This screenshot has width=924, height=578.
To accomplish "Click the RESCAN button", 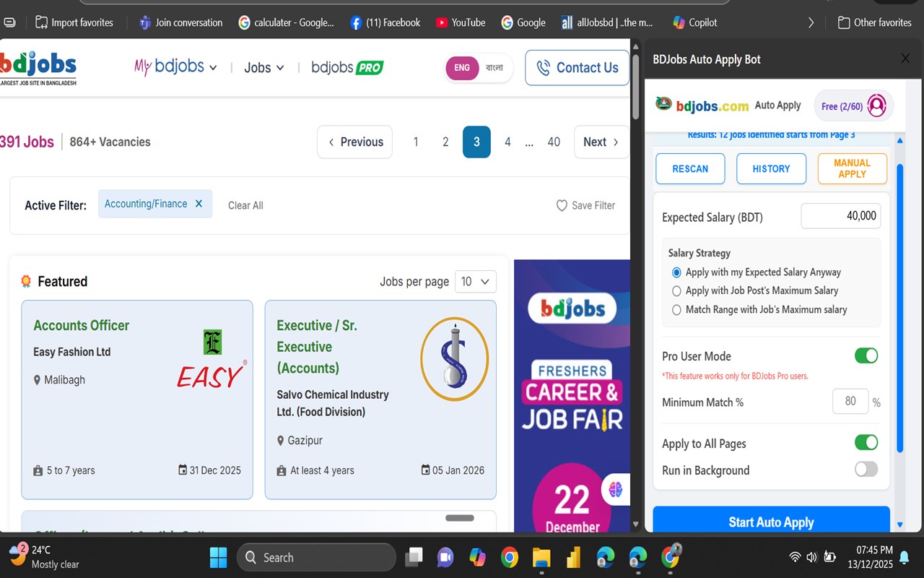I will 690,169.
